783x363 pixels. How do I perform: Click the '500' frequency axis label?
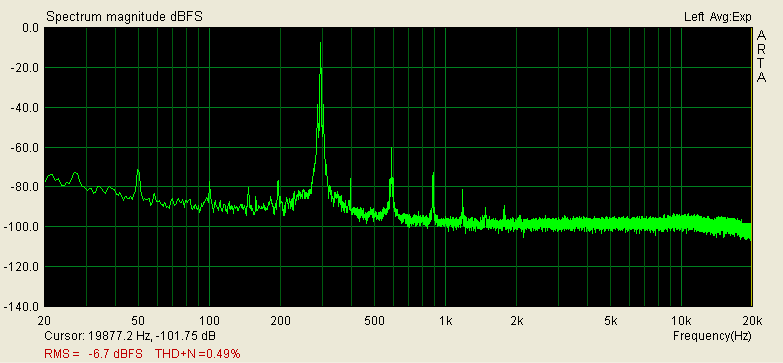point(375,321)
